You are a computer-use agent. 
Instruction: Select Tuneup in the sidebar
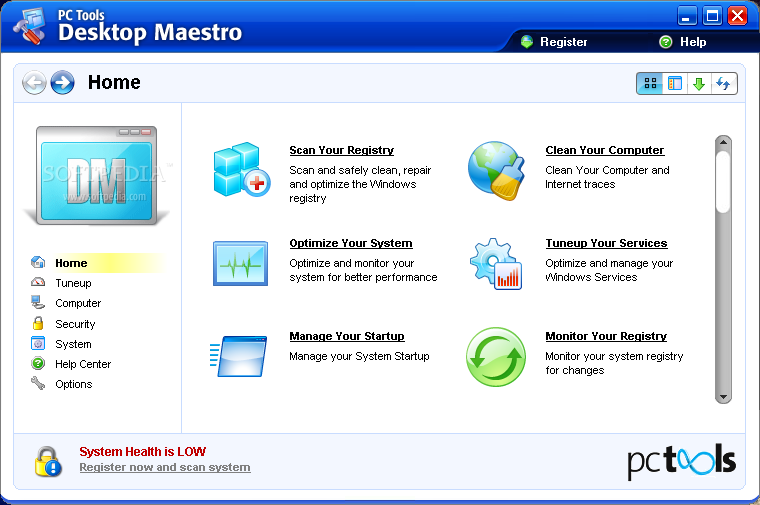73,283
